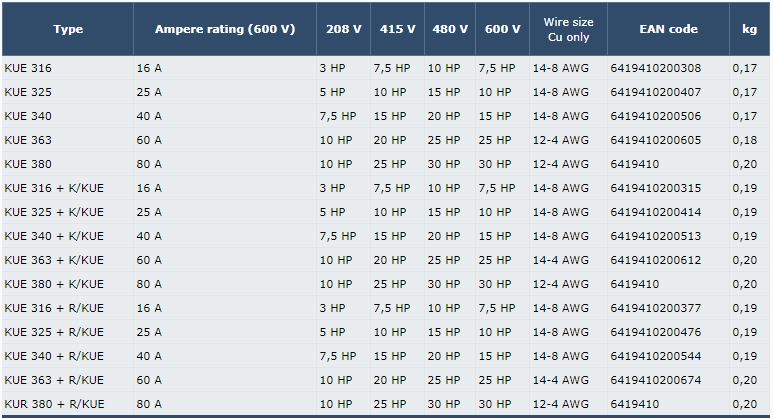Click the Type column header

(x=68, y=29)
